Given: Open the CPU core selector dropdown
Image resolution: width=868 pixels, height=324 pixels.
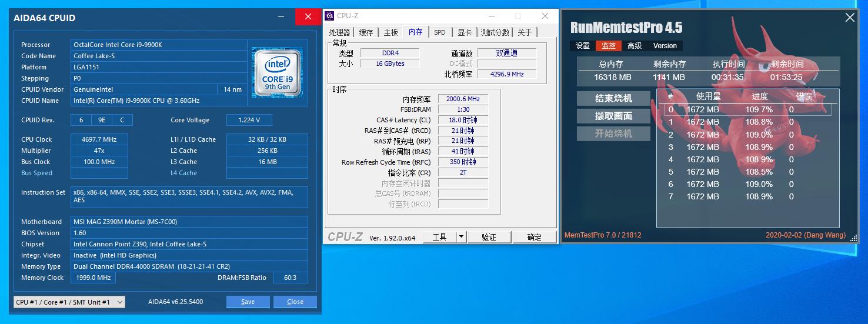Looking at the screenshot, I should 69,302.
